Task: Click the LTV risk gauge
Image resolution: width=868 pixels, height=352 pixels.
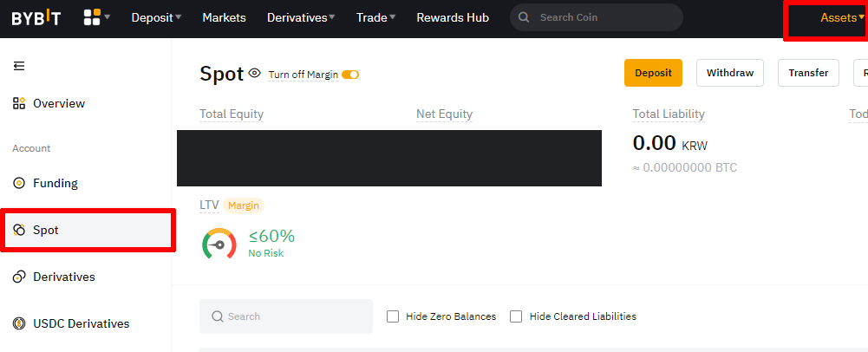Action: point(219,244)
